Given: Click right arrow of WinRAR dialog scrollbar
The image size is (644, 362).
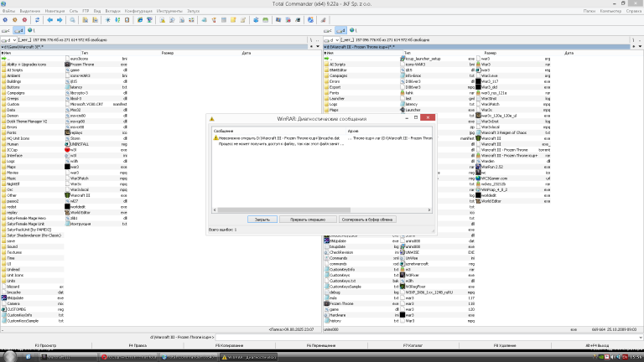Looking at the screenshot, I should point(429,209).
